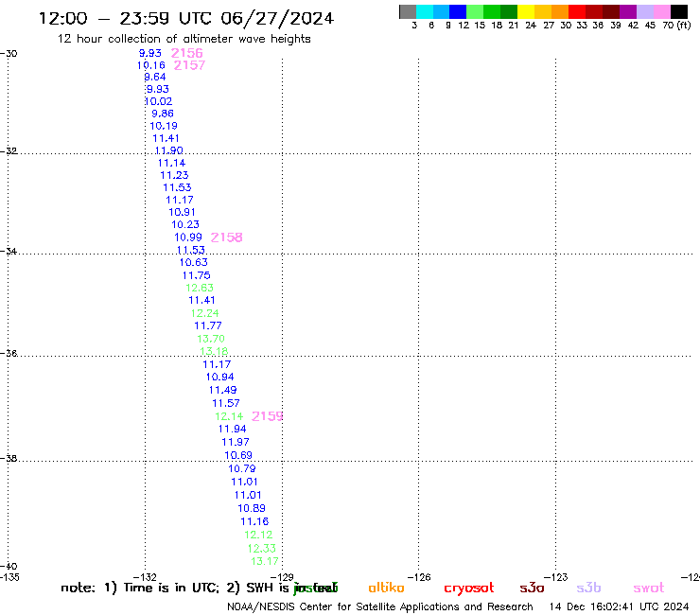
Task: Select the pink pass number 2159
Action: (267, 416)
